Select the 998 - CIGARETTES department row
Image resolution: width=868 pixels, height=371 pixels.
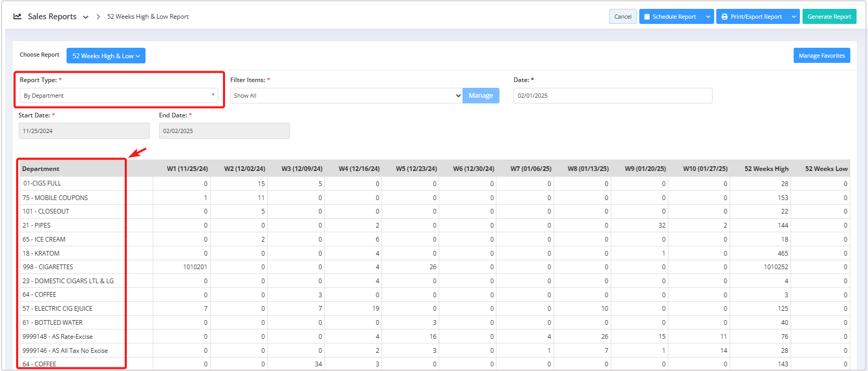(x=48, y=267)
